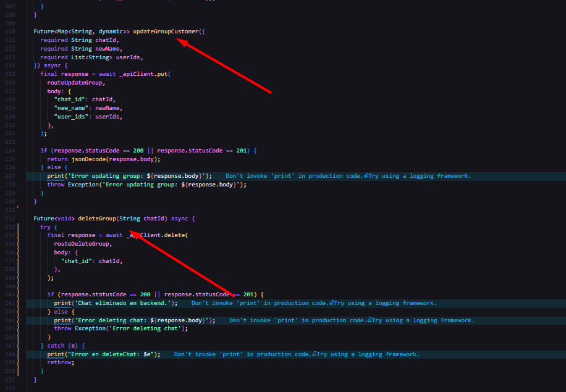566x392 pixels.
Task: Click the lint warning on line 248
Action: tap(297, 354)
